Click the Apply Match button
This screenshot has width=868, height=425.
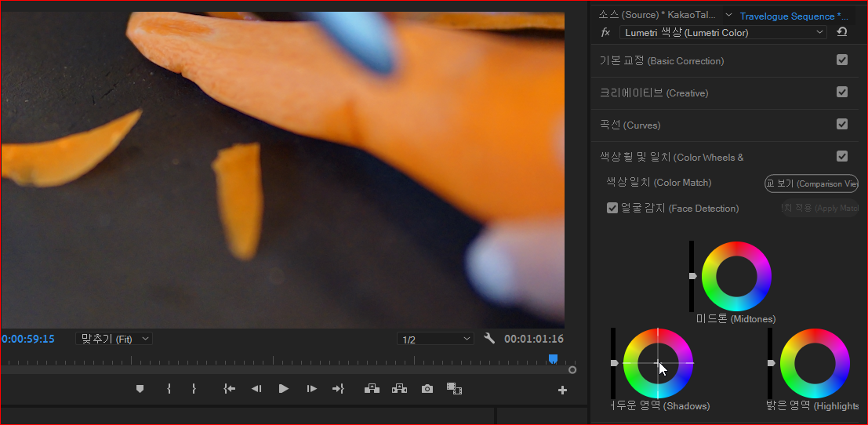[820, 208]
